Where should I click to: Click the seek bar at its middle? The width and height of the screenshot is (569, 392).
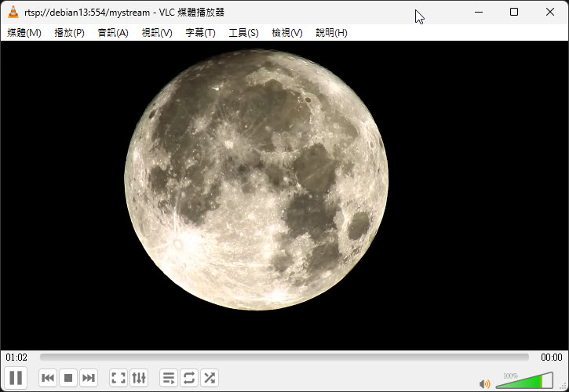(284, 358)
